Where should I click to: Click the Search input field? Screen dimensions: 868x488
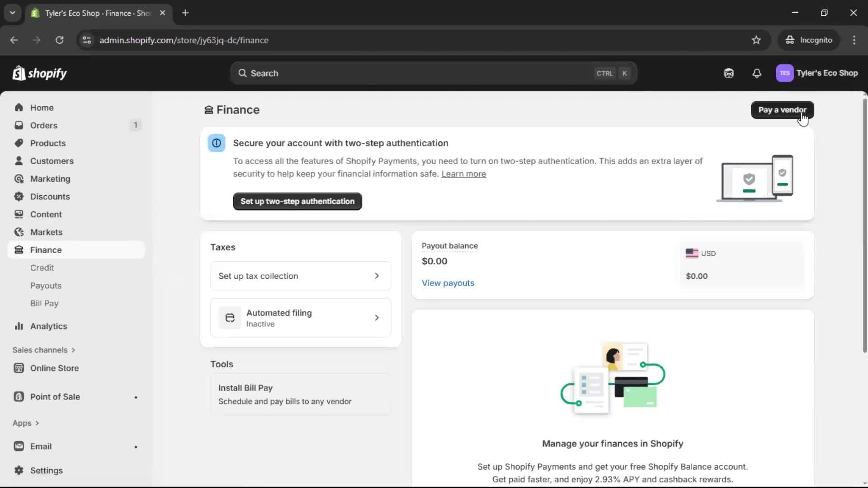(420, 73)
